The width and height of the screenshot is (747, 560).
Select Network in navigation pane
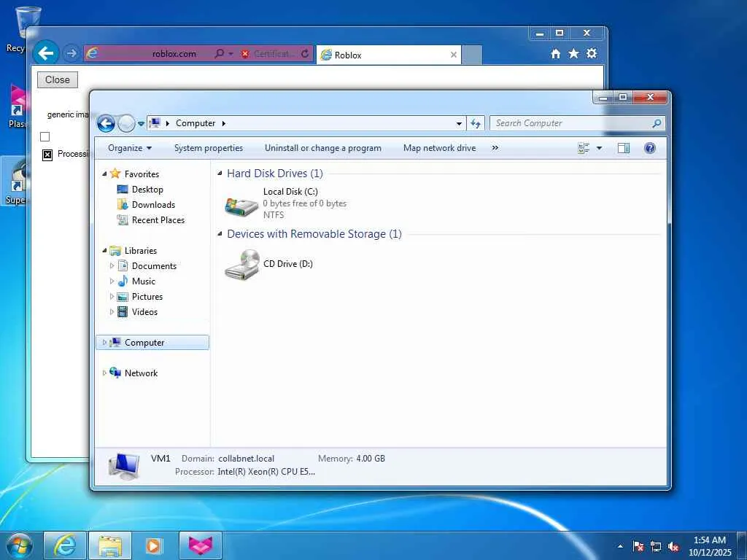click(141, 373)
